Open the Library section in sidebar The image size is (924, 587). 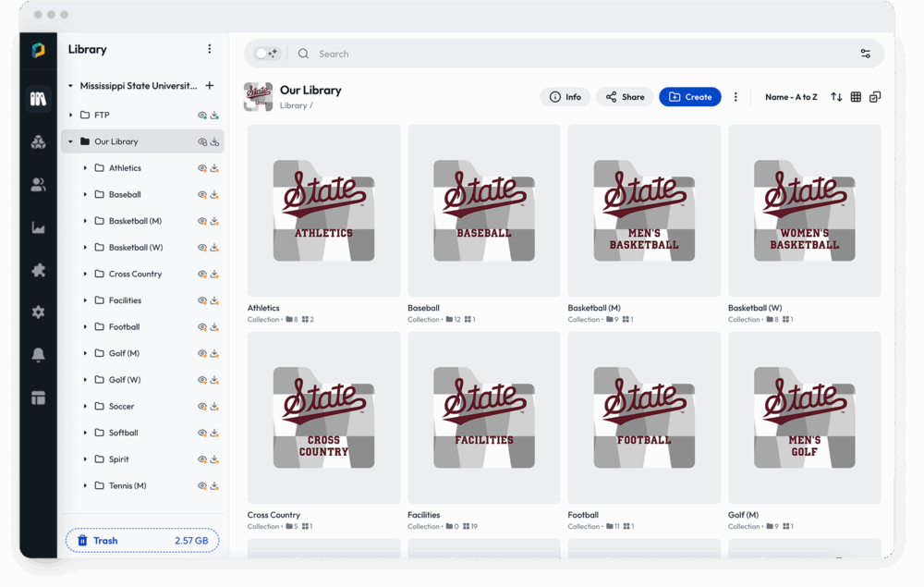point(38,99)
